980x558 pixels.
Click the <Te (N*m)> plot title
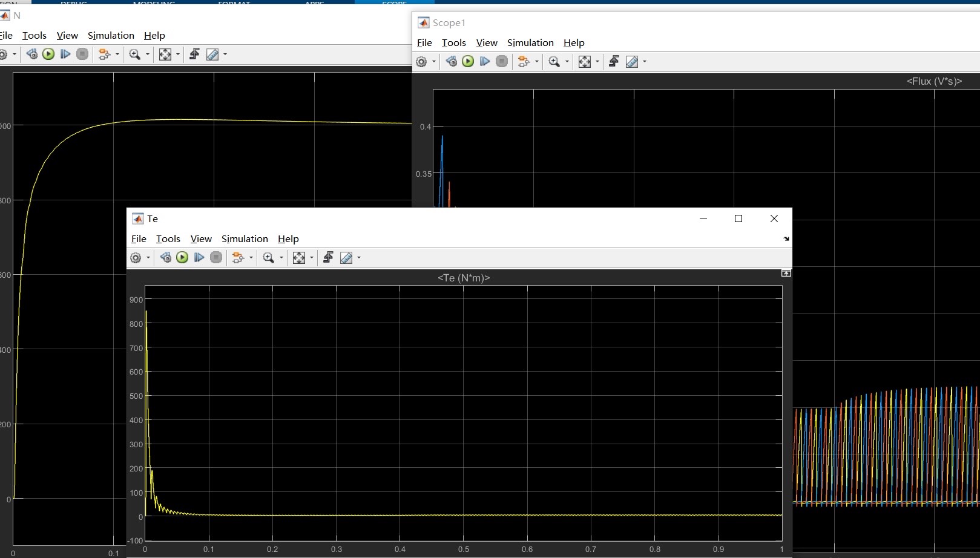pos(464,278)
